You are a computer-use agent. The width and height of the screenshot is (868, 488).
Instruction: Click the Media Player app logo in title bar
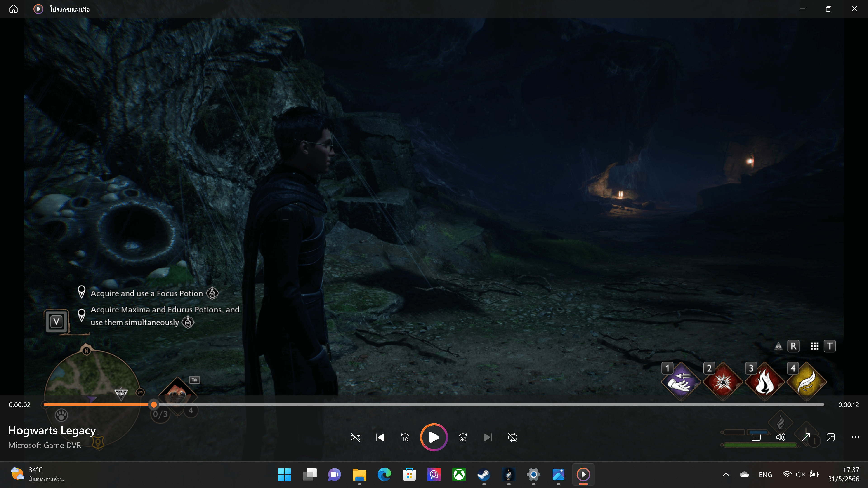click(38, 9)
